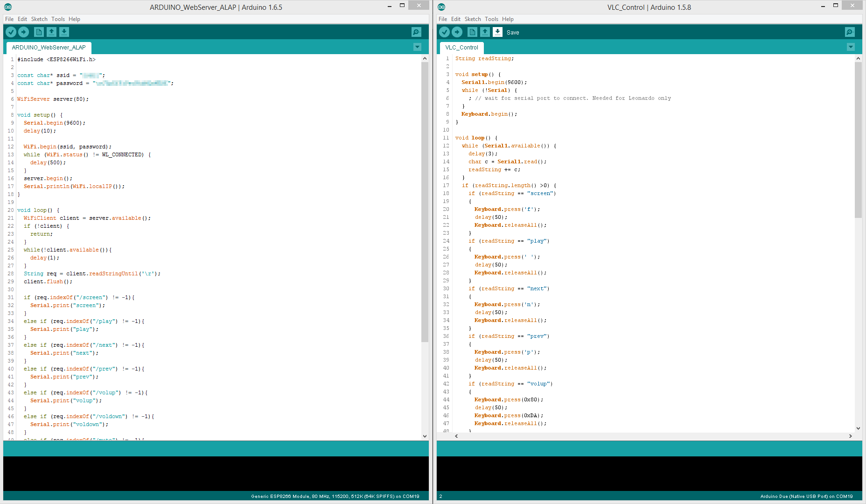Open Tools menu in VLC_Control window
The image size is (866, 504).
click(x=491, y=19)
